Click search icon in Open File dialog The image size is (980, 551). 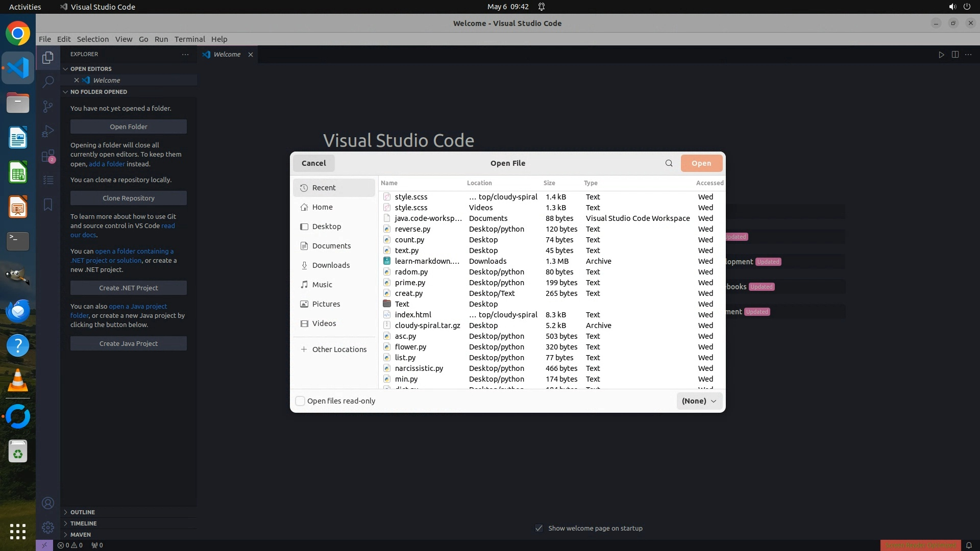669,163
